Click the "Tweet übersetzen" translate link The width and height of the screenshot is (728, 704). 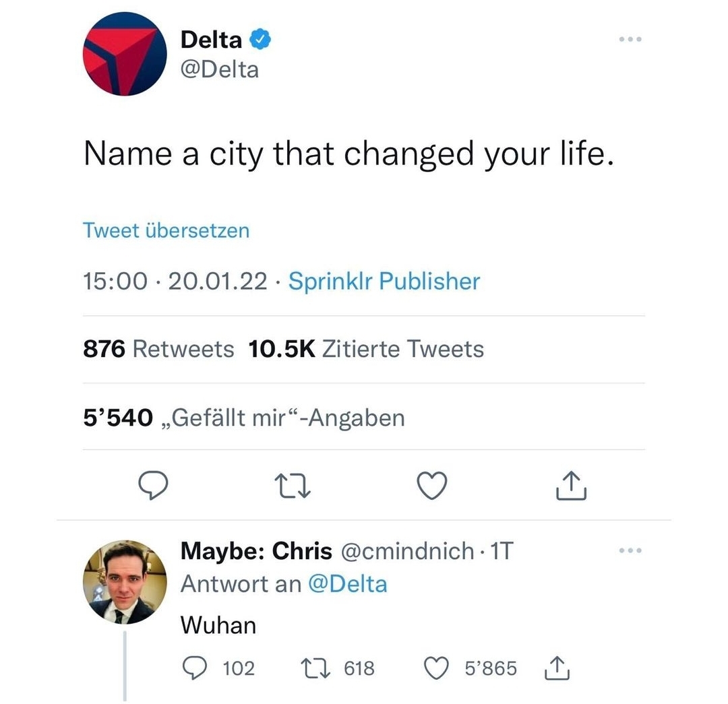coord(166,230)
